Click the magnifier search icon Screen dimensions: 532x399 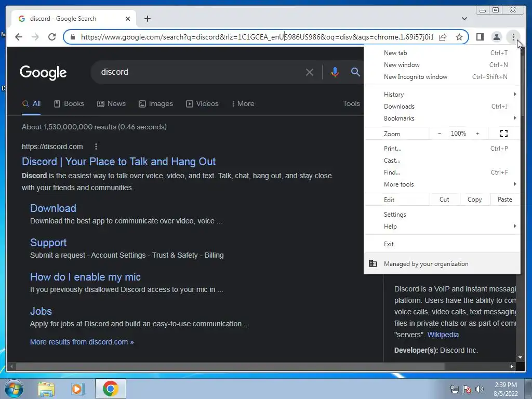coord(355,72)
